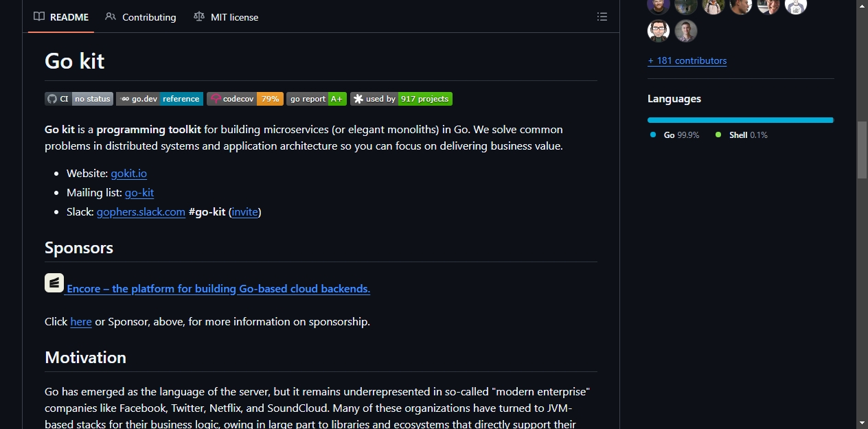Click the bold 'programming toolkit' text
The height and width of the screenshot is (429, 868).
149,129
